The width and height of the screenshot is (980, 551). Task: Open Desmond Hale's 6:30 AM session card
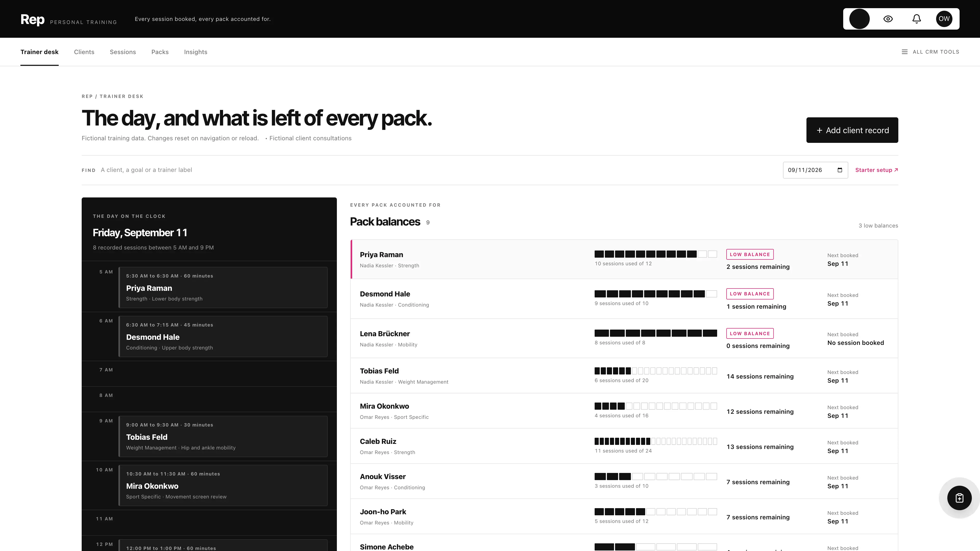coord(223,336)
